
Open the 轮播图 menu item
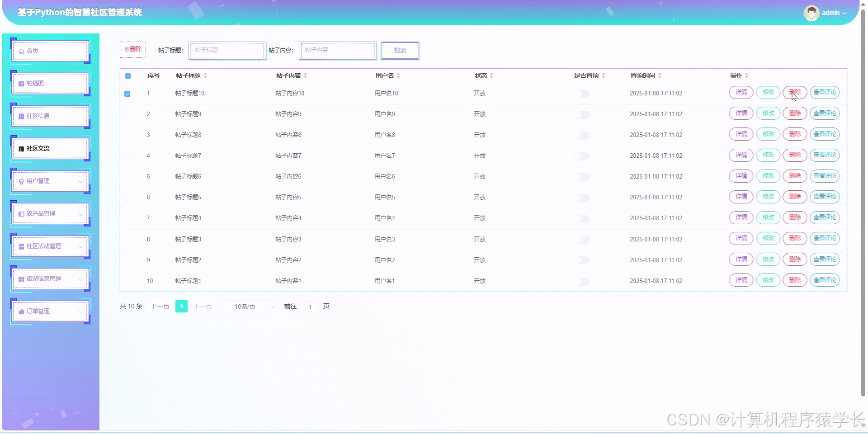(x=50, y=83)
